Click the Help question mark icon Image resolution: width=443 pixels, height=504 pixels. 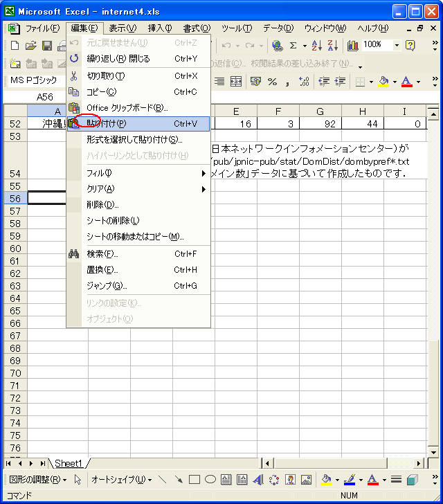(410, 46)
